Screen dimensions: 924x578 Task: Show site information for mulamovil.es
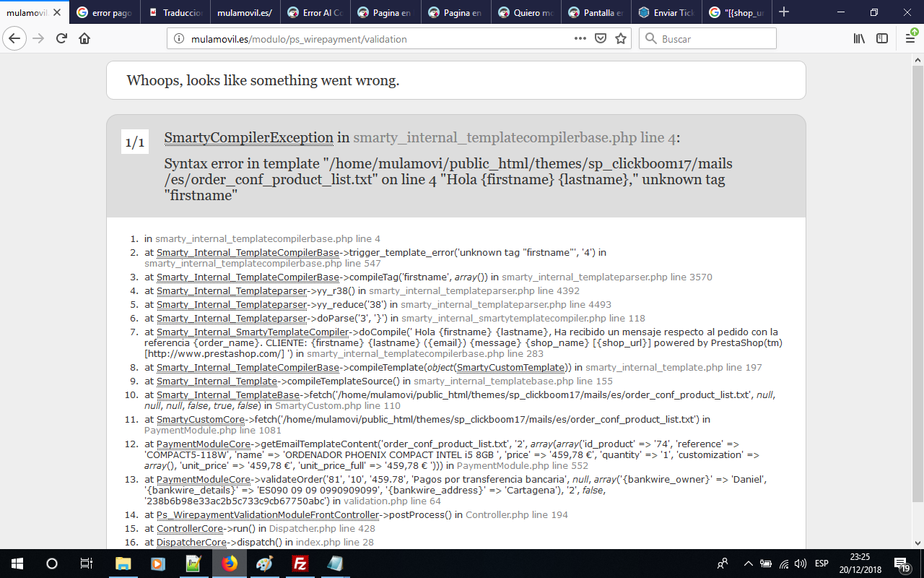(179, 39)
